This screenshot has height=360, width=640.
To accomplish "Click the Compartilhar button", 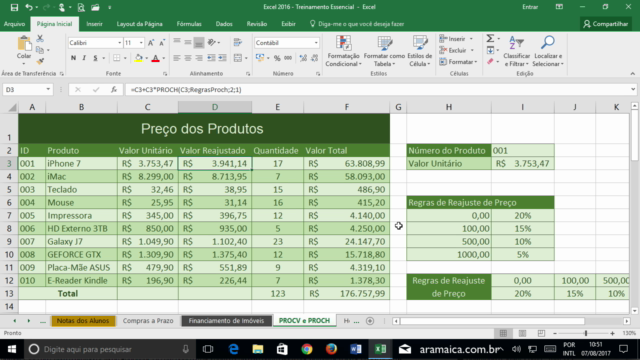I will (x=606, y=24).
